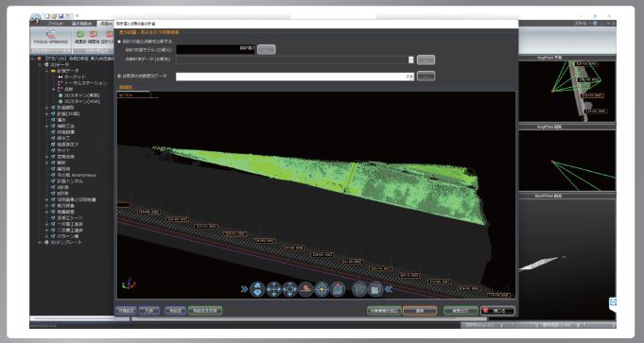Screen dimensions: 644x343
Task: Select the zoom up/down navigation tool in the 3D view
Action: pyautogui.click(x=257, y=289)
